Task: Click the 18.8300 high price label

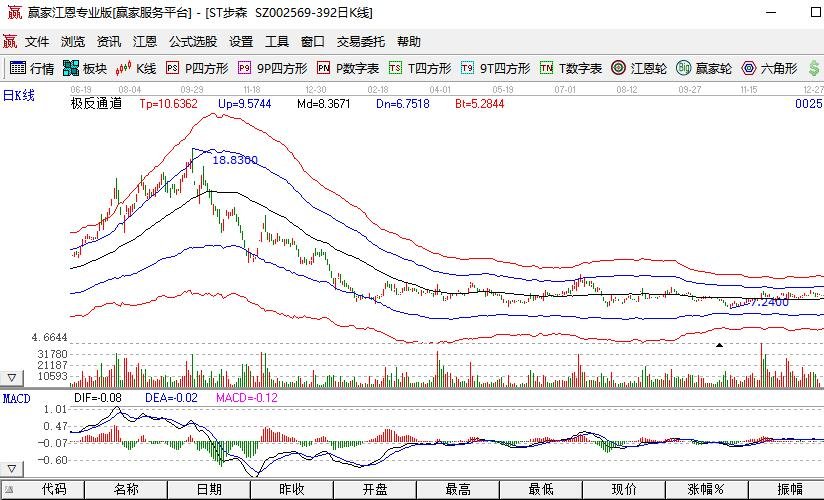Action: point(235,160)
